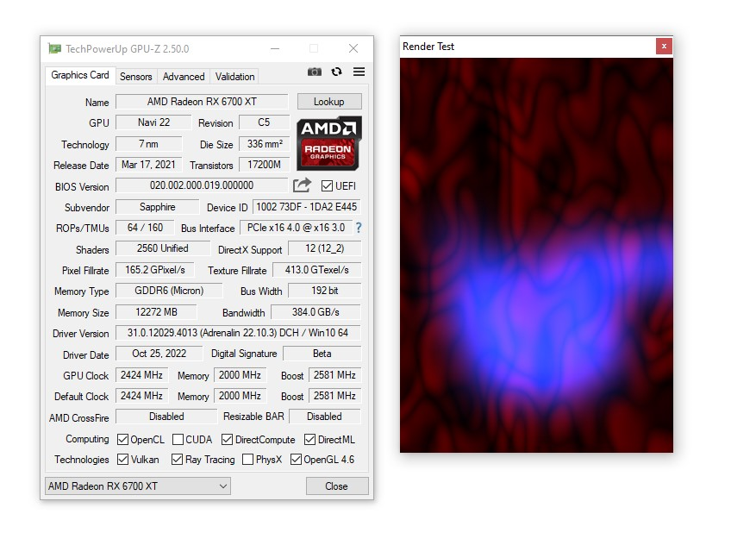756x539 pixels.
Task: Open the Validation tab
Action: (234, 76)
